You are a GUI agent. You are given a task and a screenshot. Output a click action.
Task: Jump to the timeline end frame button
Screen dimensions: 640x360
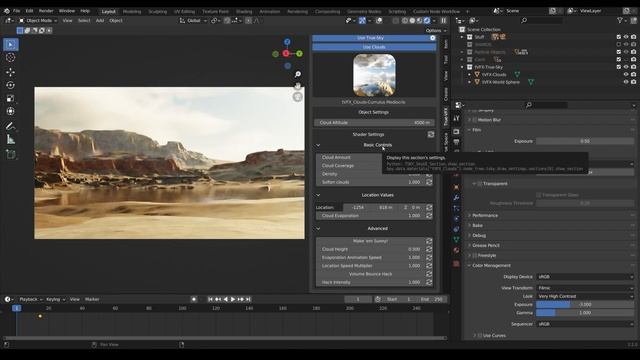248,300
